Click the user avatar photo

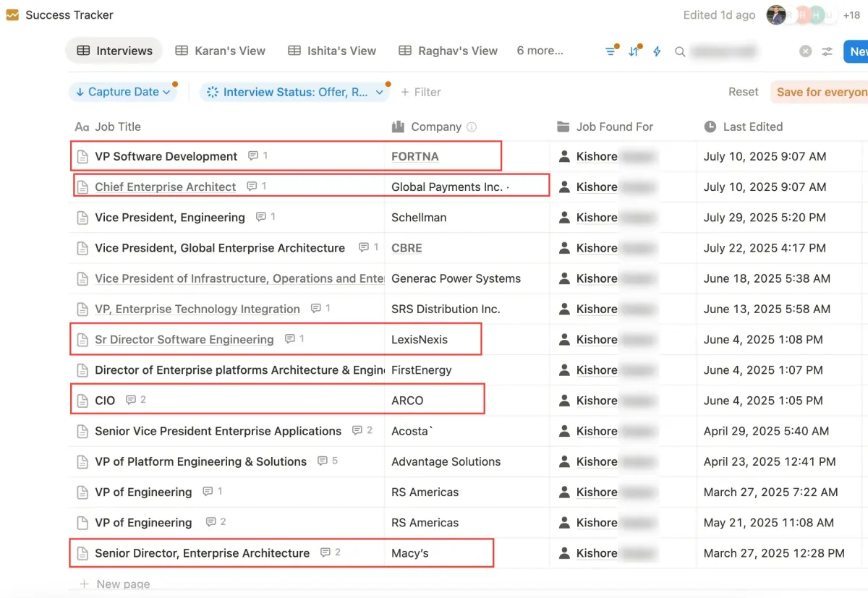pos(776,15)
